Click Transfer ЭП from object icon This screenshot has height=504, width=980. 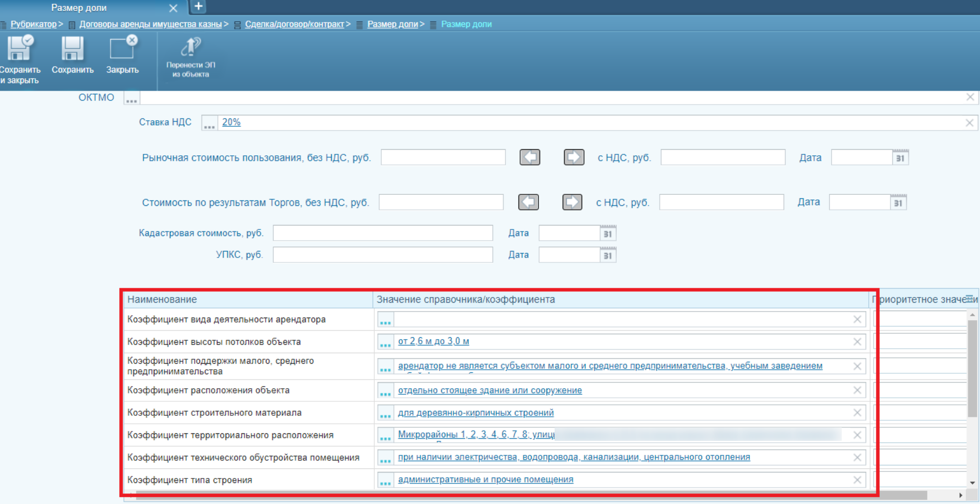pyautogui.click(x=191, y=48)
